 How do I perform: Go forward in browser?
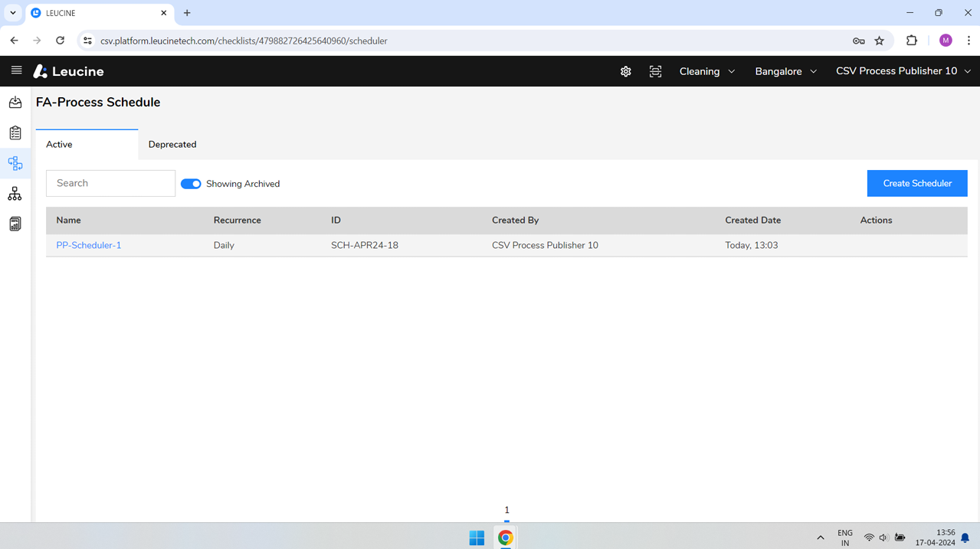[37, 41]
